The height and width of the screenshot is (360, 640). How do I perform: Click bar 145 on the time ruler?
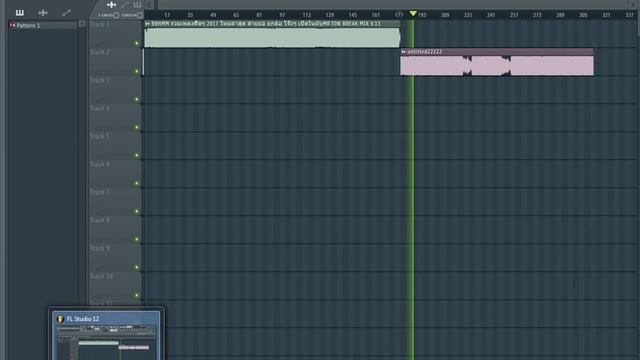click(x=353, y=15)
